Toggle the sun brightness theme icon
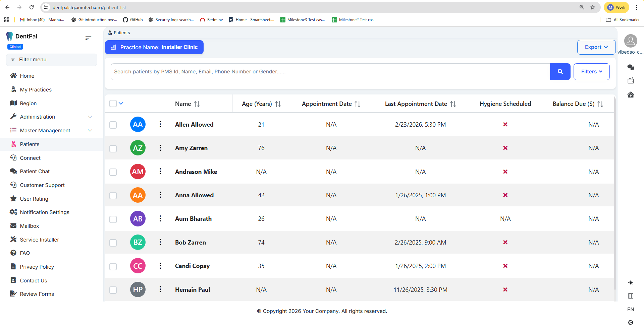644x334 pixels. click(631, 283)
